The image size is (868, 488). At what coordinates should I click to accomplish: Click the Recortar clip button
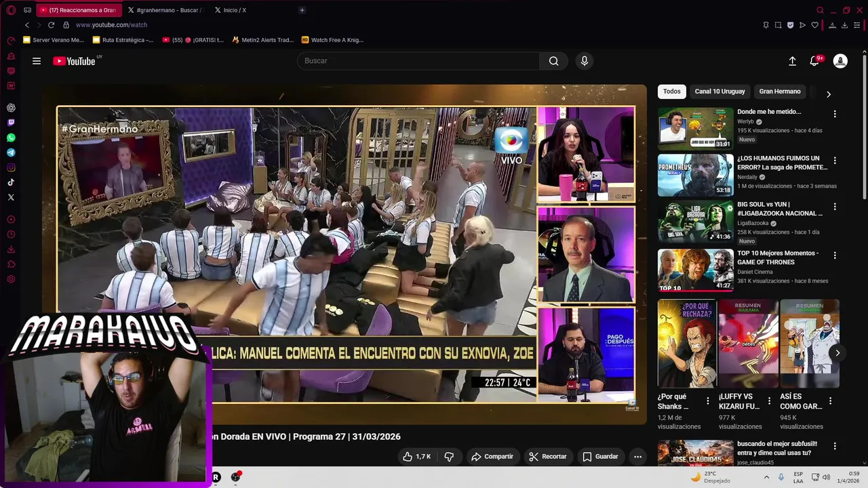coord(548,457)
